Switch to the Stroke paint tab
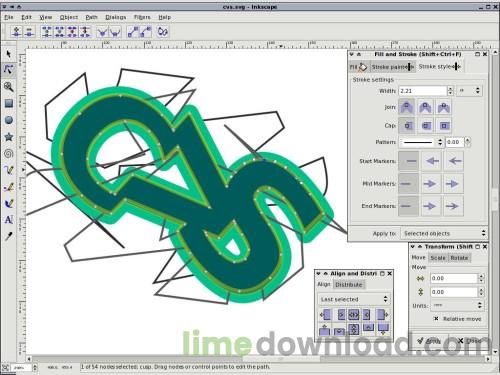This screenshot has width=500, height=375. 392,67
